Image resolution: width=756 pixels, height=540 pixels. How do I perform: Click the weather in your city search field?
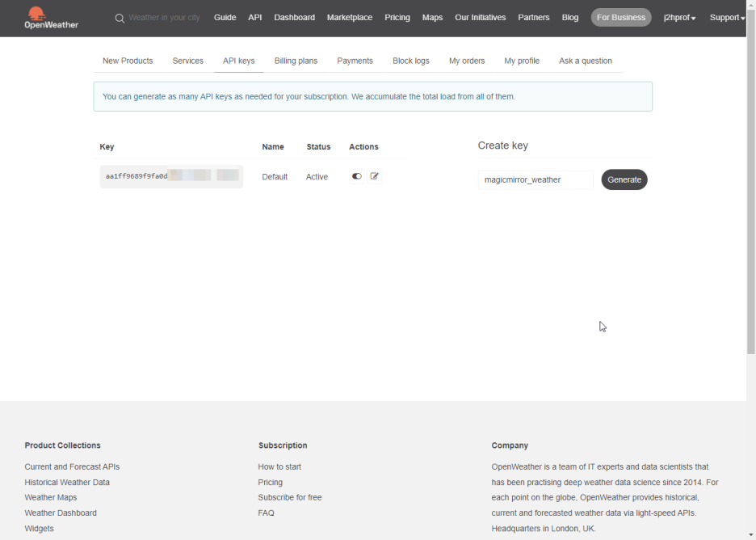click(165, 18)
